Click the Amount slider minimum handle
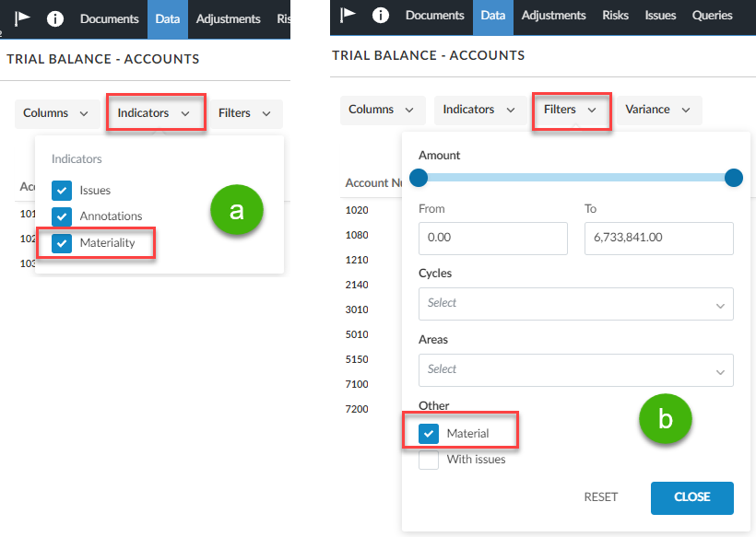Screen dimensions: 756x537 (x=419, y=178)
